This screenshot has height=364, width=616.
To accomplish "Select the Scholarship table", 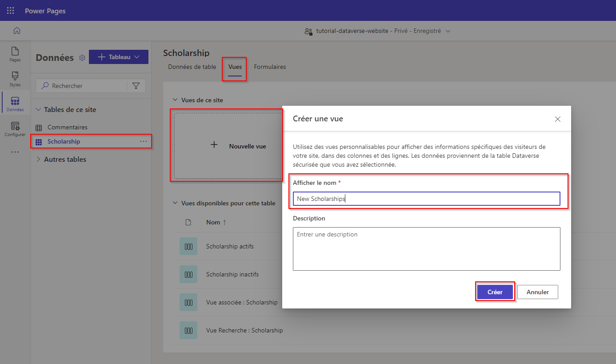I will pos(64,142).
